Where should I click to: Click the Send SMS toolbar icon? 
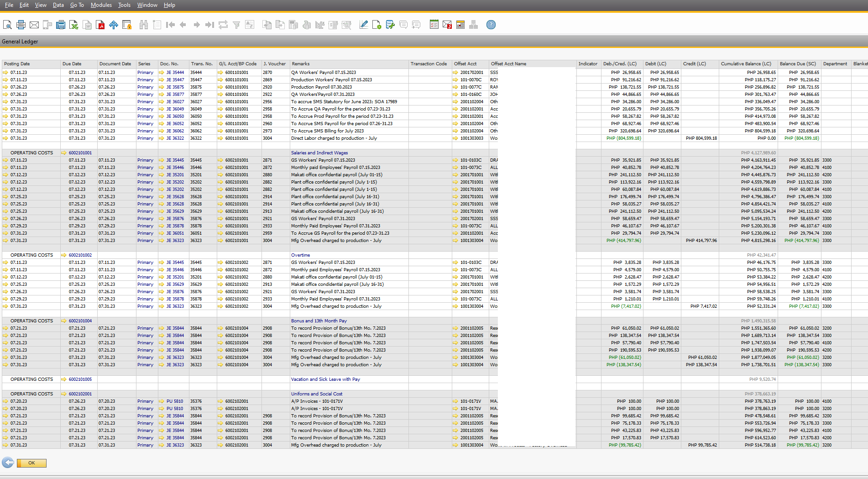pyautogui.click(x=47, y=25)
